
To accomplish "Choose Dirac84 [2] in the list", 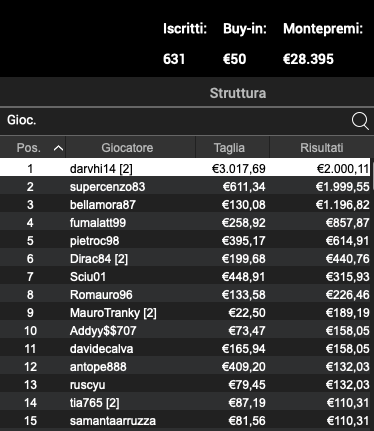I will click(x=185, y=259).
